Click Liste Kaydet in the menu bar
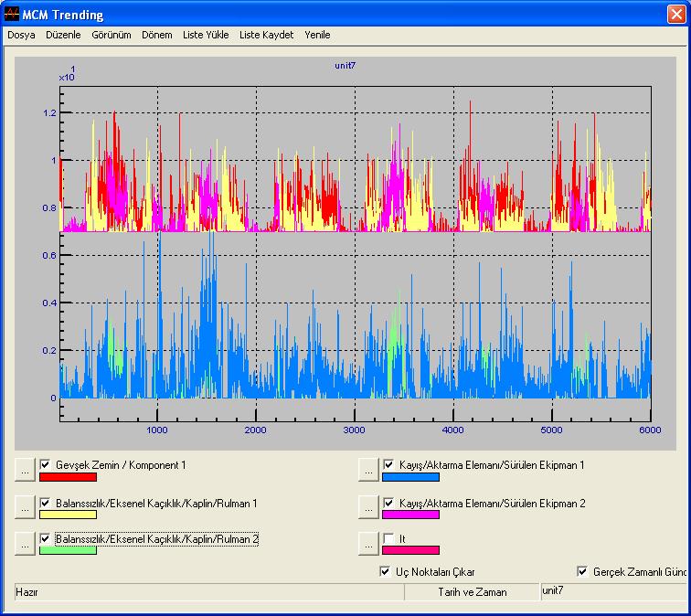691x616 pixels. (266, 35)
